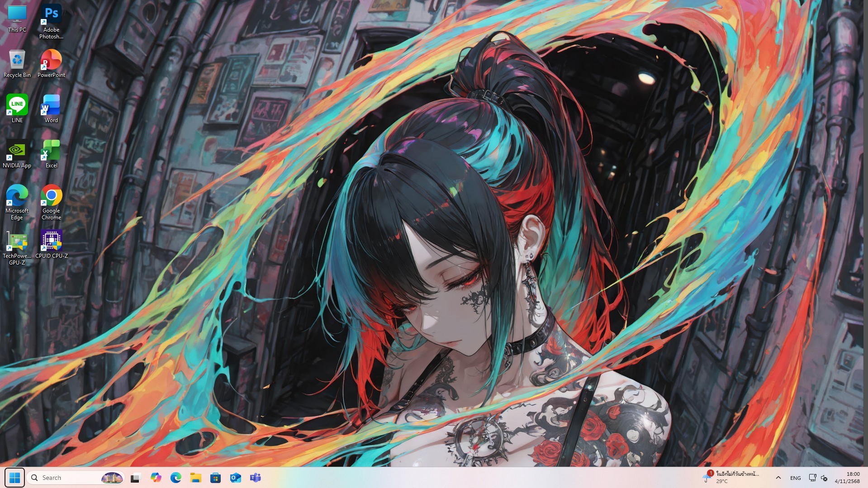
Task: Open Microsoft Teams from the taskbar
Action: 256,478
